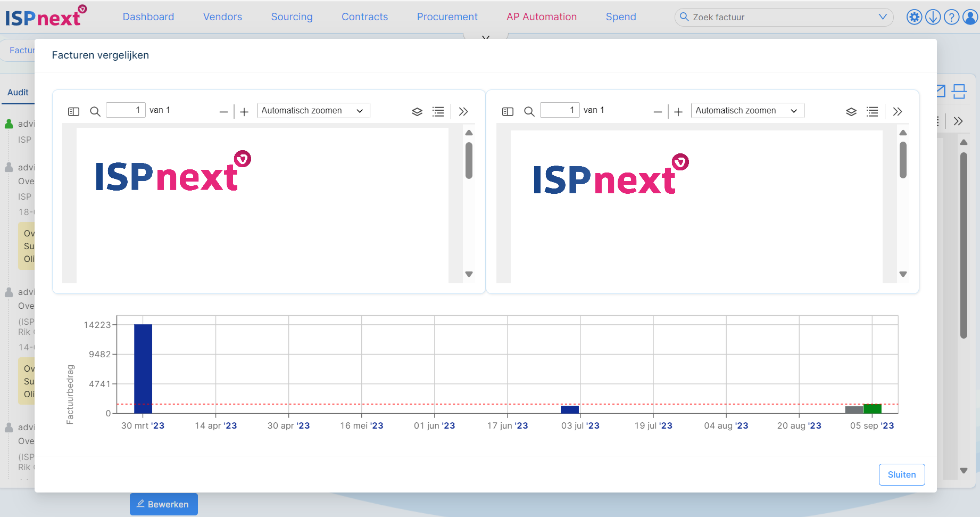Click left viewer scrollbar down arrow
Image resolution: width=980 pixels, height=517 pixels.
point(469,274)
